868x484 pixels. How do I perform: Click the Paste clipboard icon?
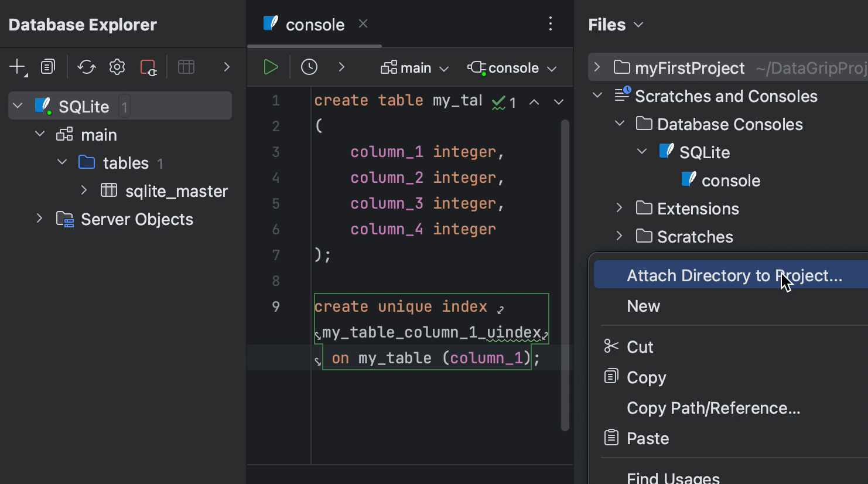coord(611,438)
